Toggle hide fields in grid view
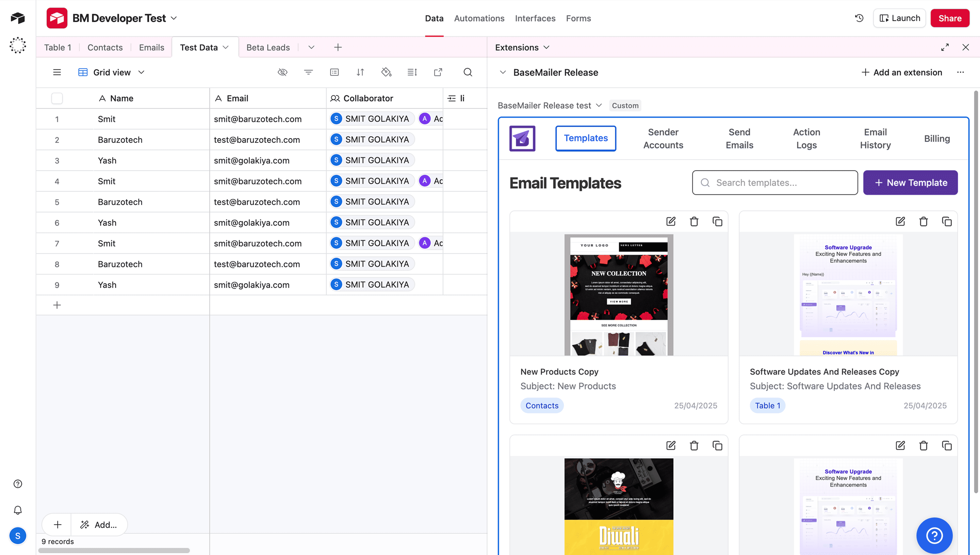The width and height of the screenshot is (980, 555). tap(283, 72)
